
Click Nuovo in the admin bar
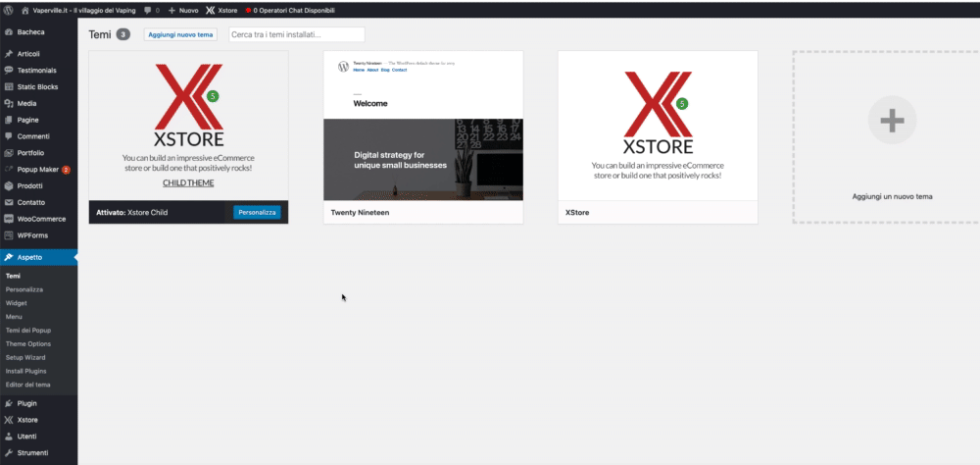[x=189, y=11]
